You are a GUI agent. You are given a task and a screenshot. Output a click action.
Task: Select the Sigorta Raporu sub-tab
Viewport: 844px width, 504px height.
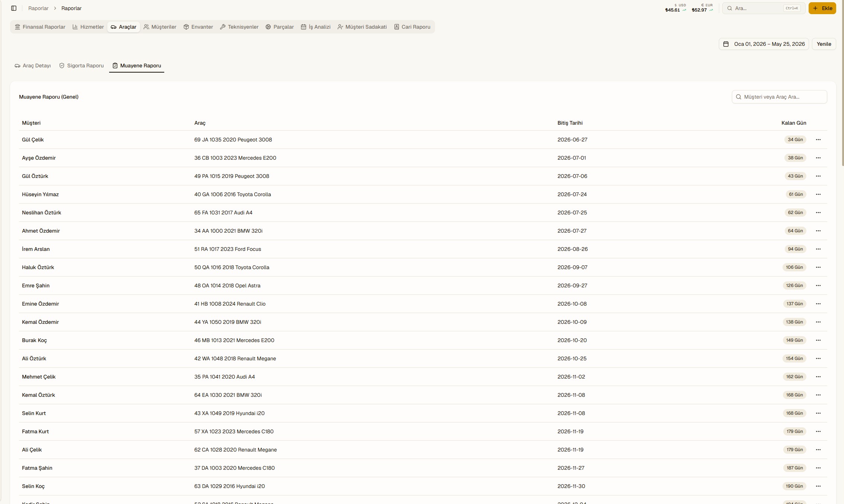point(82,66)
